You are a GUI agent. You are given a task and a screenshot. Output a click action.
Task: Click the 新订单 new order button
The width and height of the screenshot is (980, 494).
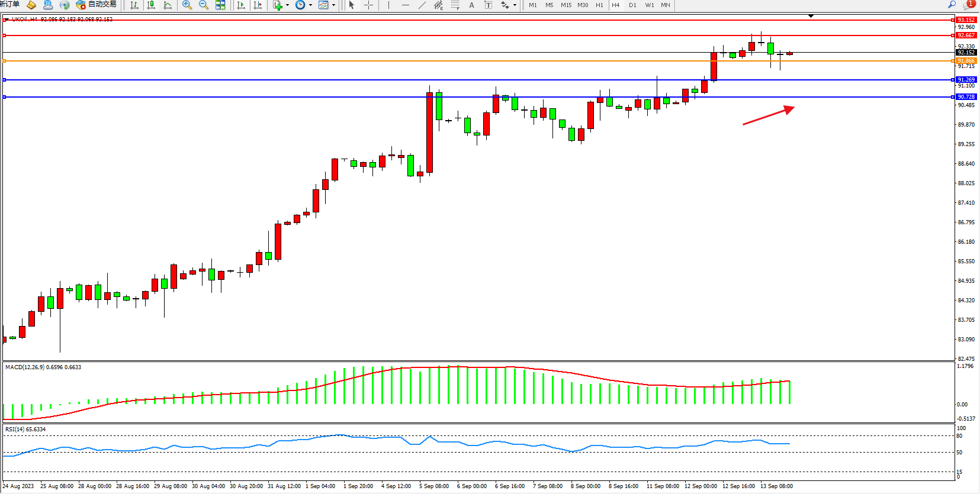click(9, 5)
